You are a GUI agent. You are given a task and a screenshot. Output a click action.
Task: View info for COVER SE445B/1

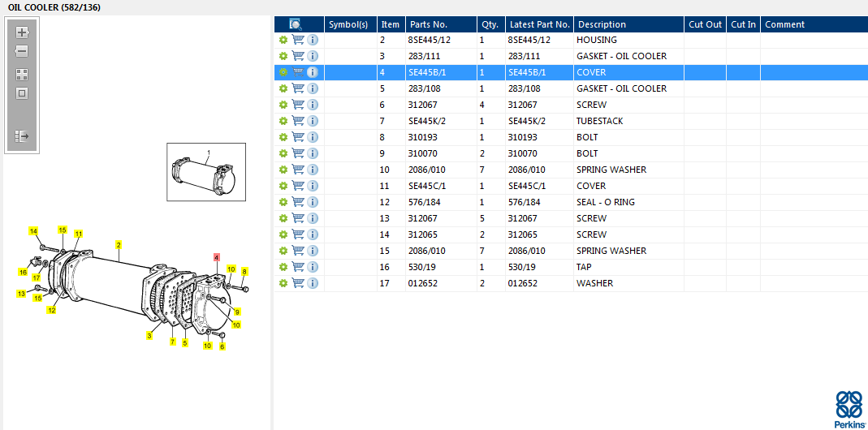tap(313, 72)
